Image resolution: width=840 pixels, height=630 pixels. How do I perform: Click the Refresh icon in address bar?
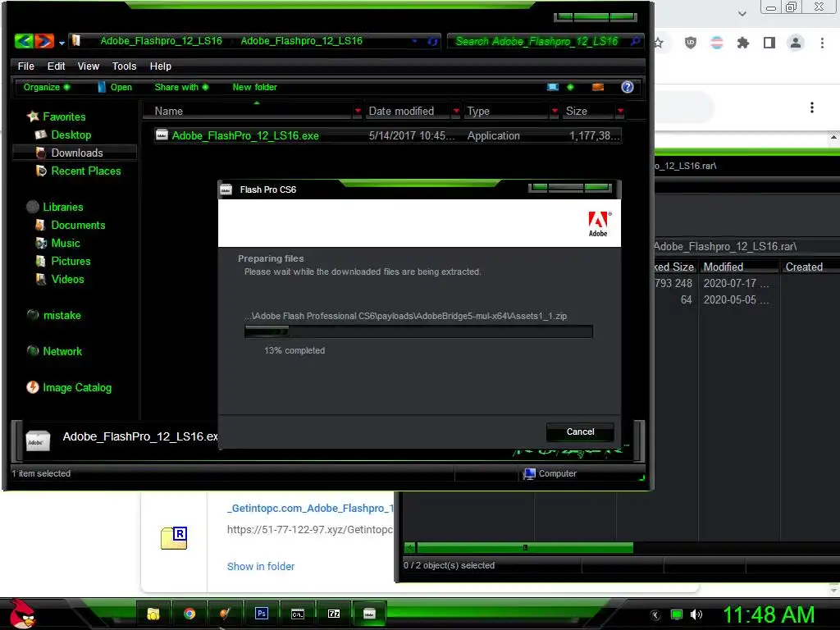coord(432,41)
